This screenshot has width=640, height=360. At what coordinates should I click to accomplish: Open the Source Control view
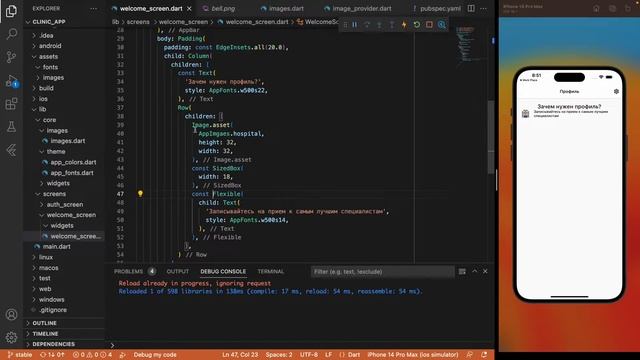click(x=11, y=57)
